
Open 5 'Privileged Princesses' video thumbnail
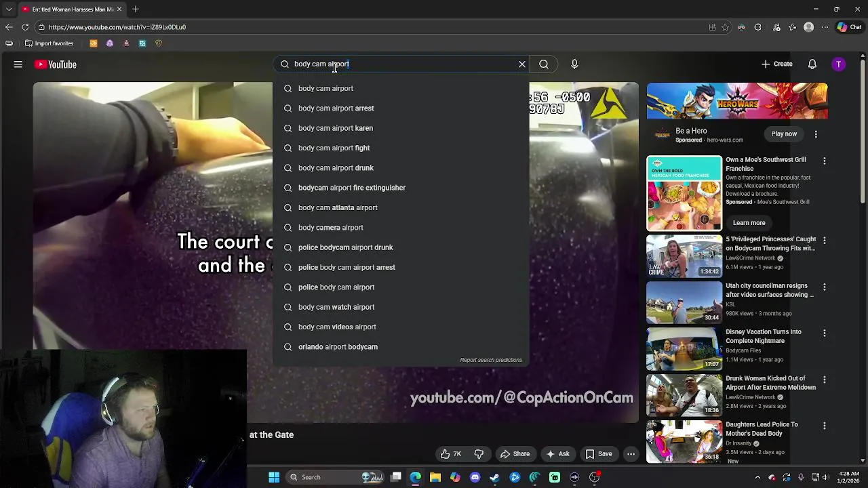point(684,256)
